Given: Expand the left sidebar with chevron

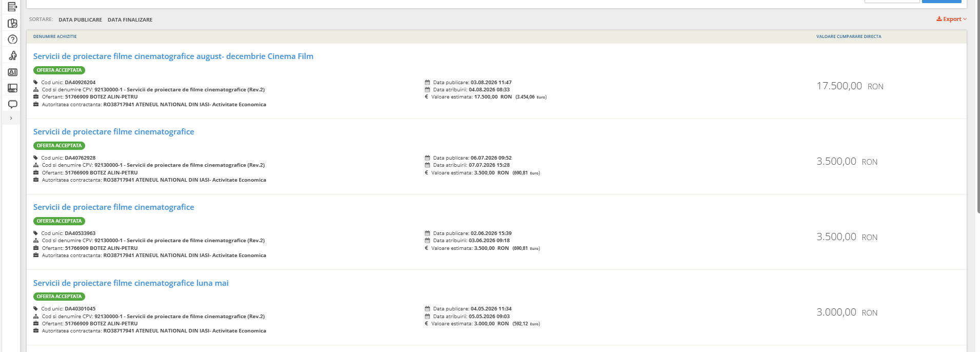Looking at the screenshot, I should click(x=11, y=118).
